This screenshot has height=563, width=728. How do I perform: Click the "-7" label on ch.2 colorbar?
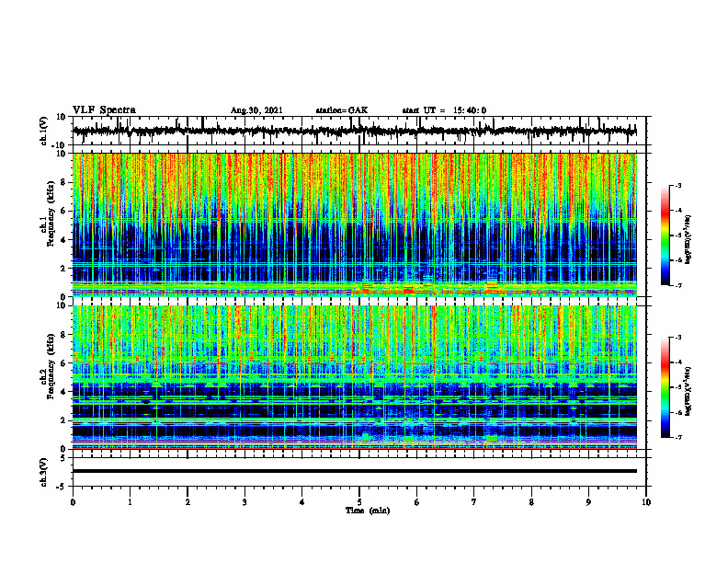coord(678,438)
